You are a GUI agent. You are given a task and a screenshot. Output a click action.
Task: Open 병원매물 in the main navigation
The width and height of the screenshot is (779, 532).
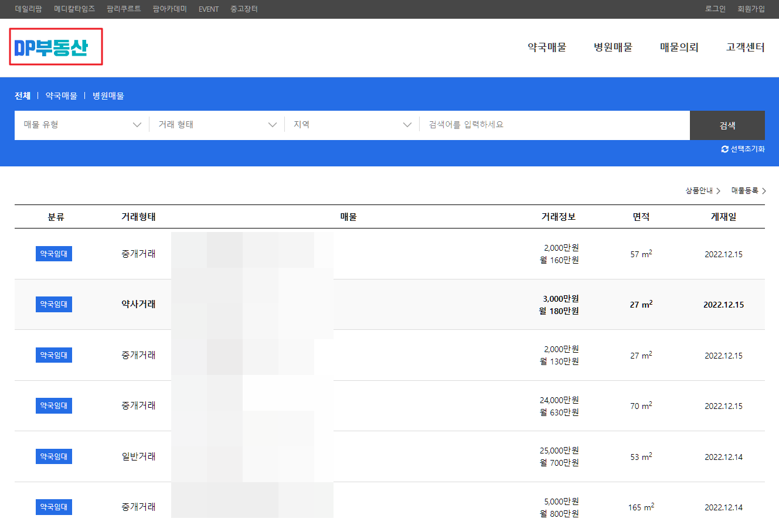[x=613, y=47]
